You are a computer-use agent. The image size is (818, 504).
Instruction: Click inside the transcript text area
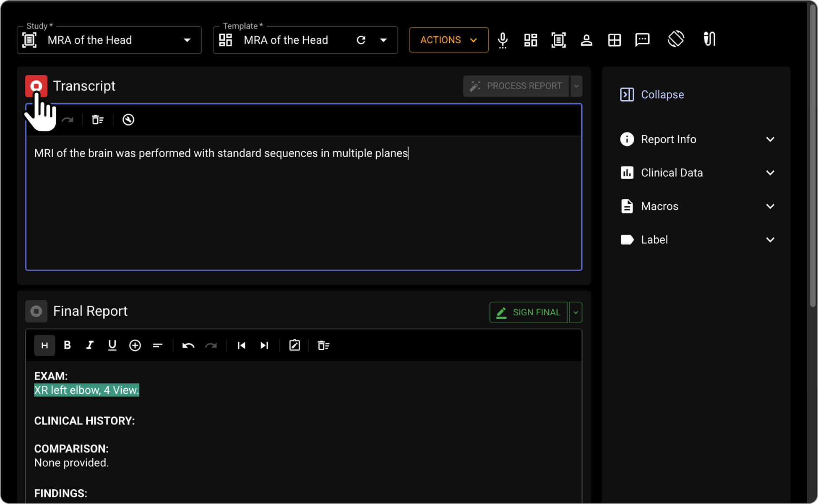[303, 210]
